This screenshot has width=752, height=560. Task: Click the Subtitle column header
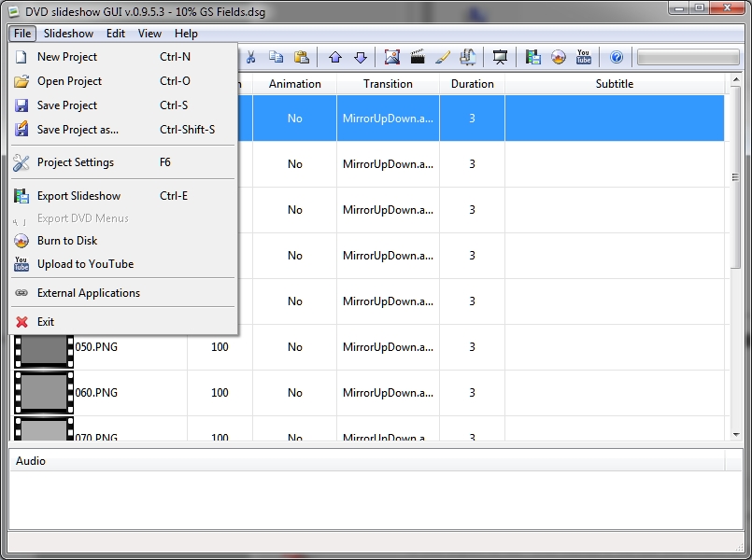pos(615,84)
